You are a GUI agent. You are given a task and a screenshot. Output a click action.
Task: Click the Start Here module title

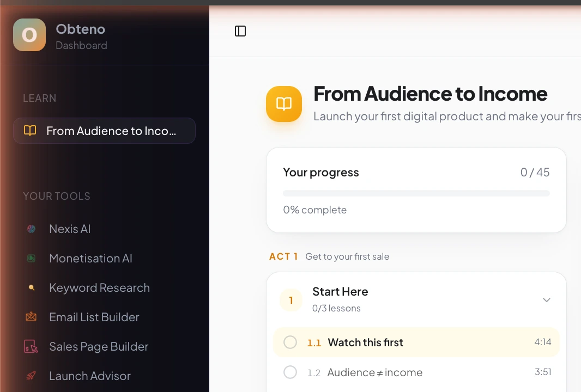pyautogui.click(x=340, y=292)
